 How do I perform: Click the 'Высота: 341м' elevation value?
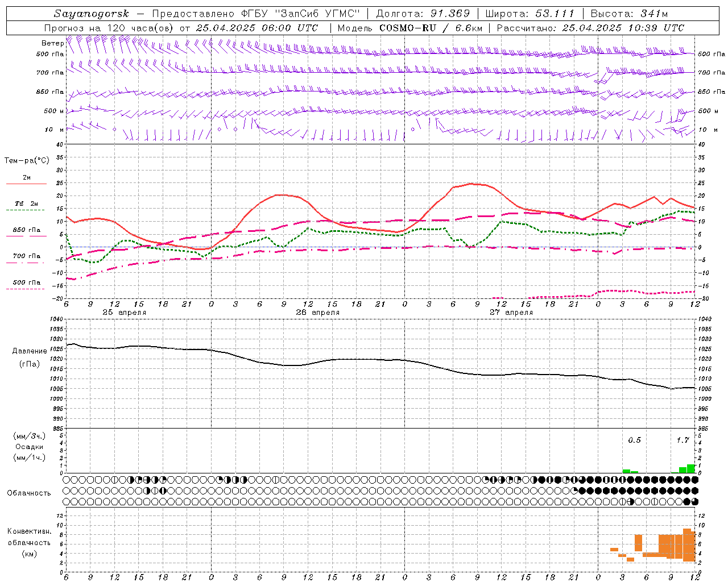tap(629, 14)
